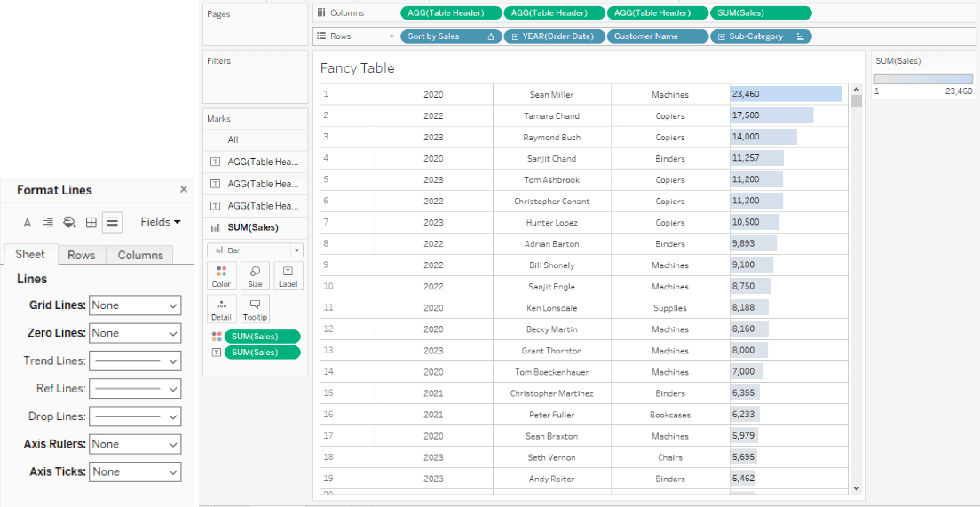Click the Lines formatting icon
The width and height of the screenshot is (980, 507).
pyautogui.click(x=112, y=222)
